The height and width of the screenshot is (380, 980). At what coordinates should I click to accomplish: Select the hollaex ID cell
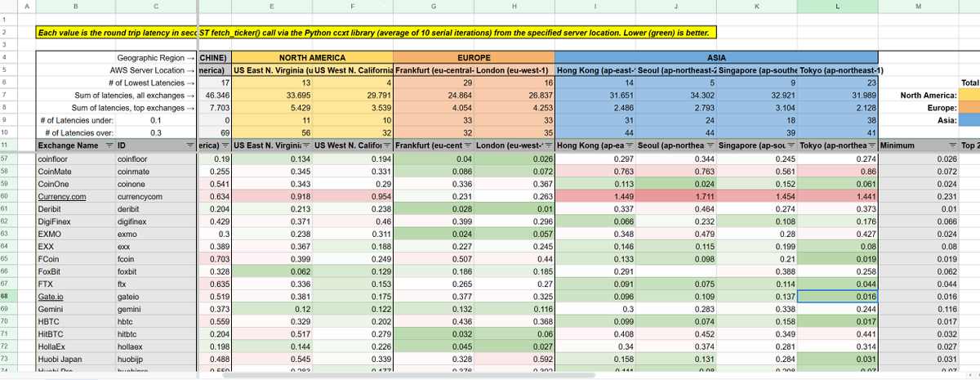157,346
